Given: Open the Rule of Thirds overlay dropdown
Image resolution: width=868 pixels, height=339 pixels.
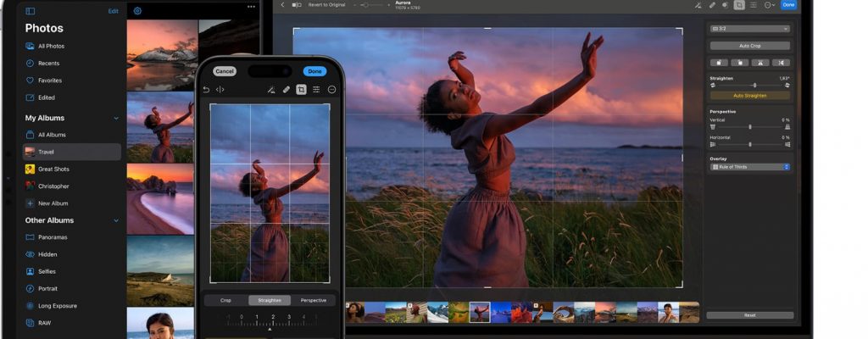Looking at the screenshot, I should [749, 167].
